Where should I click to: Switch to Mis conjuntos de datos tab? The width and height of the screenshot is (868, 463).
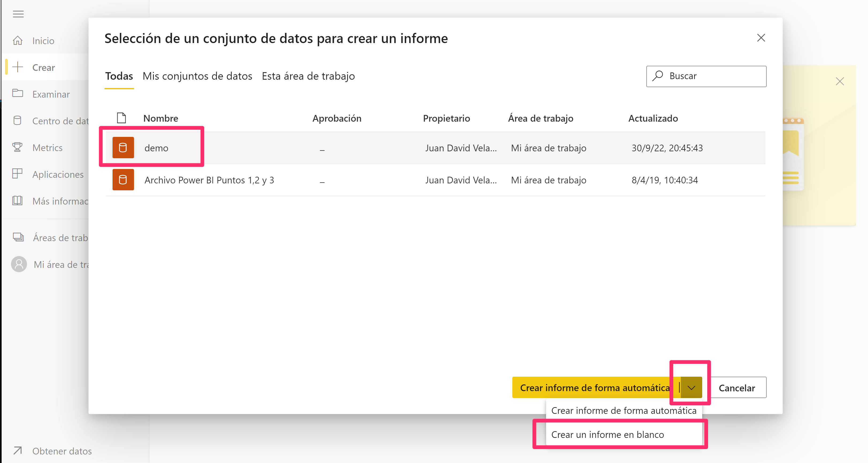pyautogui.click(x=197, y=76)
